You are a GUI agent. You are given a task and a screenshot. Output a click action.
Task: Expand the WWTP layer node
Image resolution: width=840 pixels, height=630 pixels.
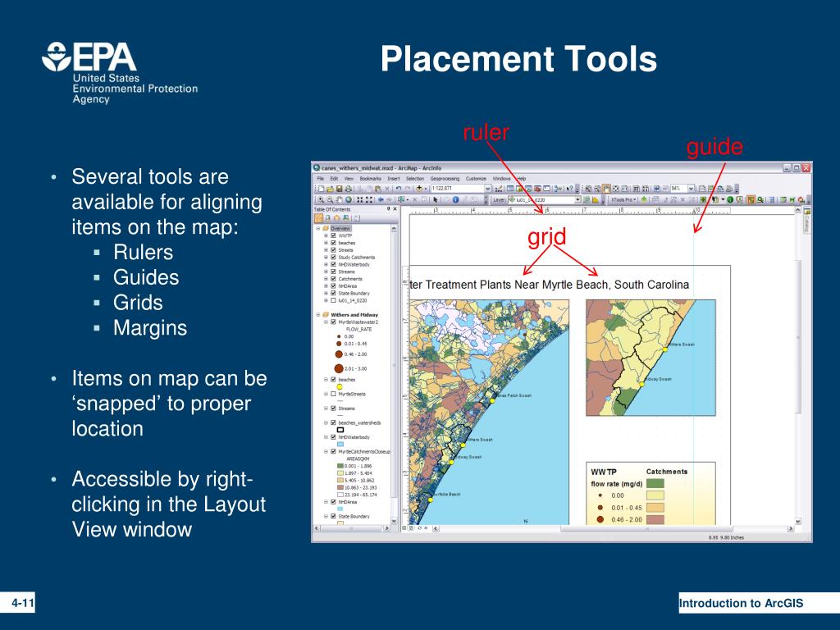pos(326,235)
